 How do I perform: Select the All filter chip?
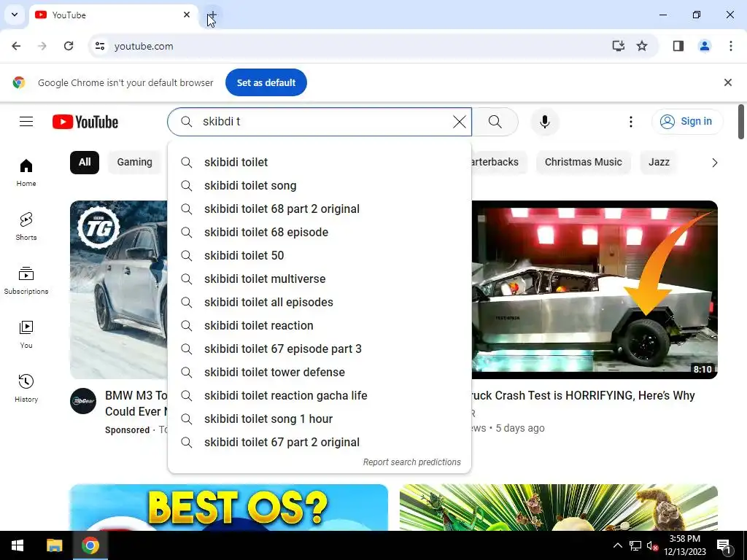tap(85, 163)
